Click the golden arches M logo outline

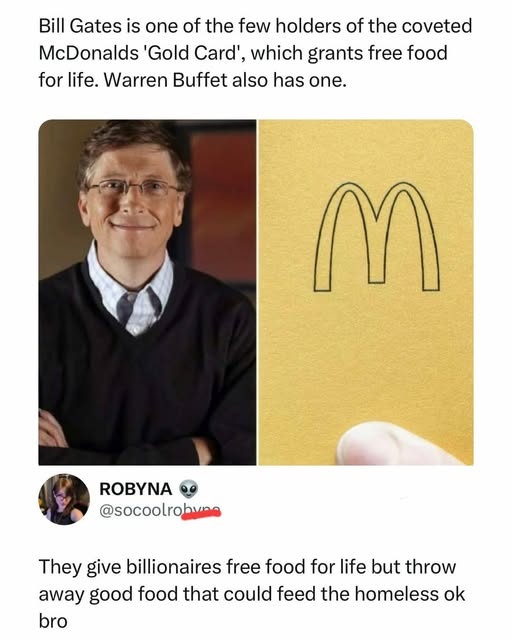[x=376, y=236]
